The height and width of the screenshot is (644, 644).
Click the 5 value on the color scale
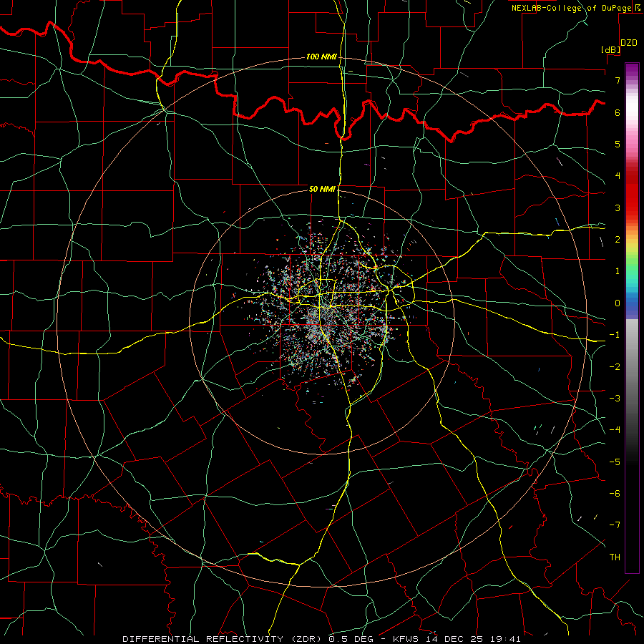[618, 144]
